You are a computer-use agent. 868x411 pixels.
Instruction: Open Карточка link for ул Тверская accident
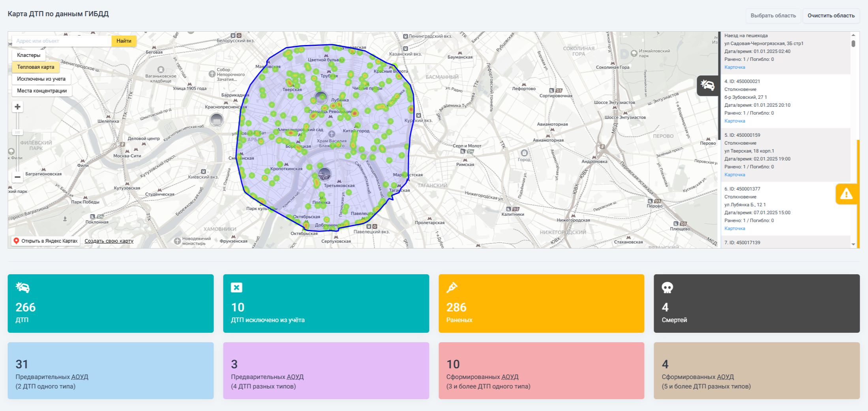(x=735, y=175)
